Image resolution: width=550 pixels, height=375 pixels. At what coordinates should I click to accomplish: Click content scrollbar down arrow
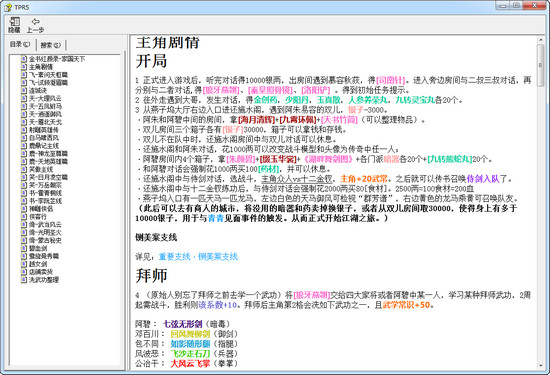tap(540, 366)
